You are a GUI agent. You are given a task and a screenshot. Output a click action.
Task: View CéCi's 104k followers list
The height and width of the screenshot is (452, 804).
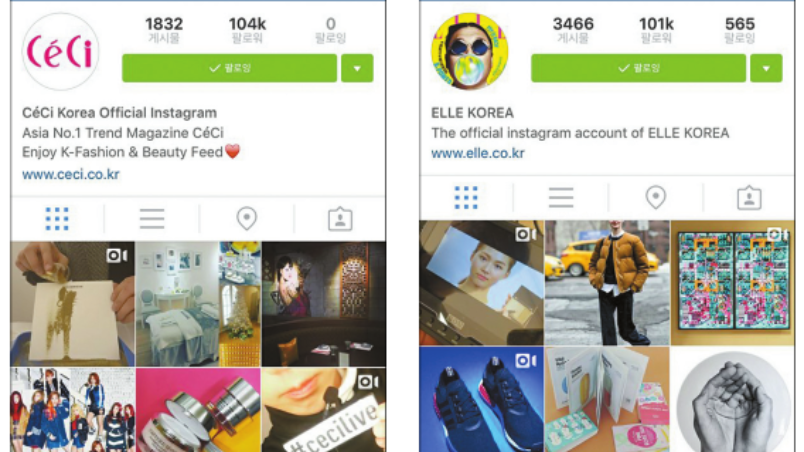247,30
